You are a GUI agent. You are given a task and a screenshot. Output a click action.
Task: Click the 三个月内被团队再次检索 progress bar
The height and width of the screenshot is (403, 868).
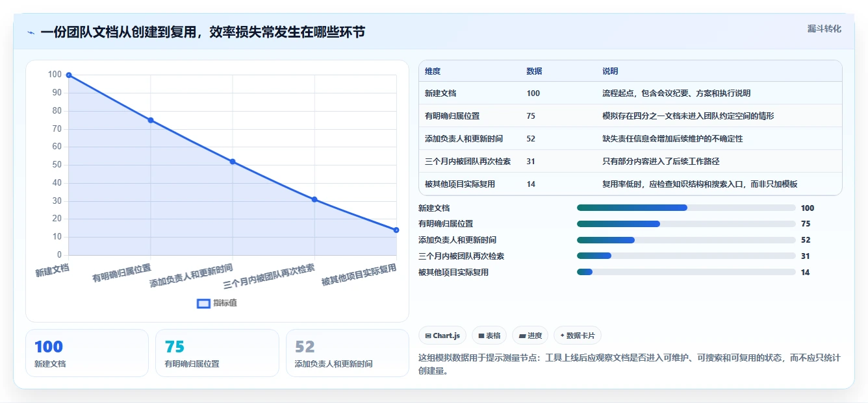[x=686, y=256]
